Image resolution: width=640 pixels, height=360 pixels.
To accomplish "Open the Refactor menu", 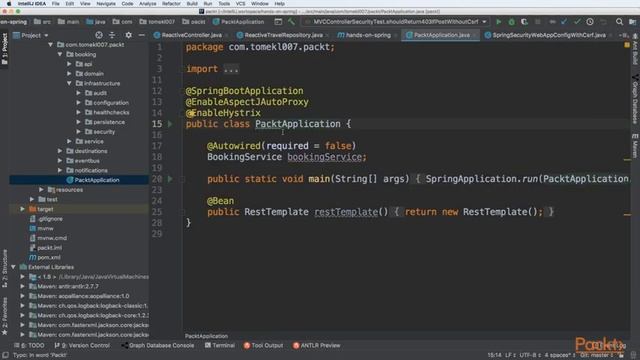I will 171,4.
